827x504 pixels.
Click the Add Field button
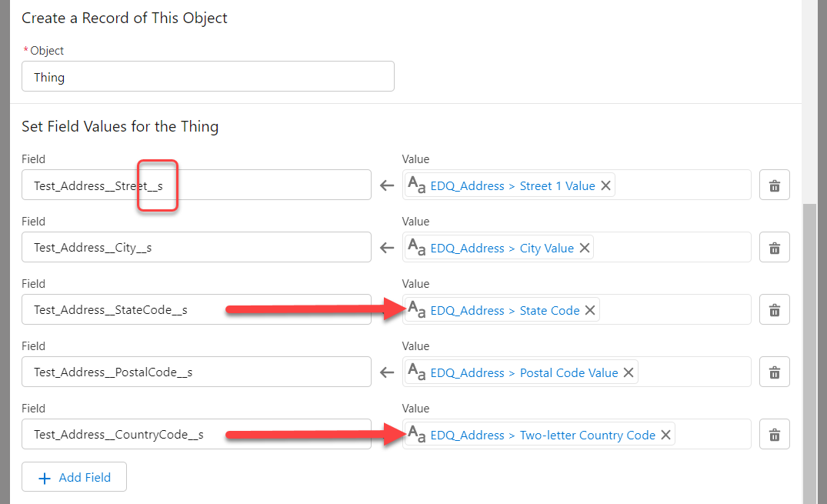(x=74, y=476)
